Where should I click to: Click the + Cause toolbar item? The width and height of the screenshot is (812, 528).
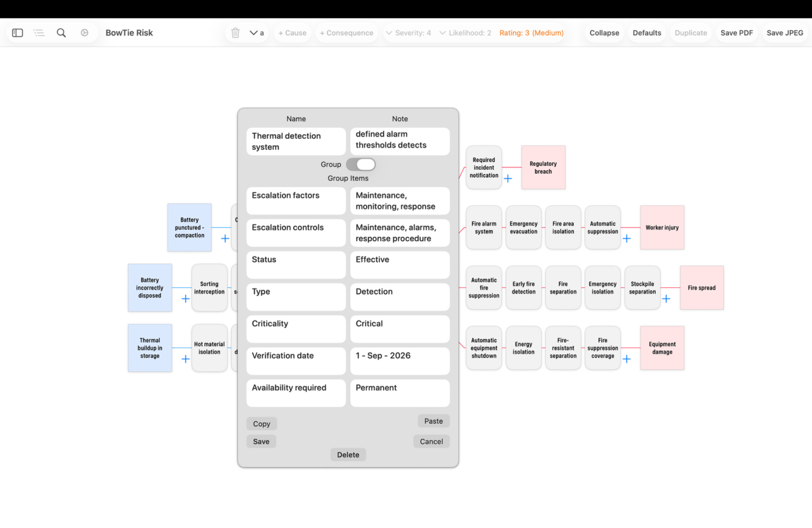(292, 33)
